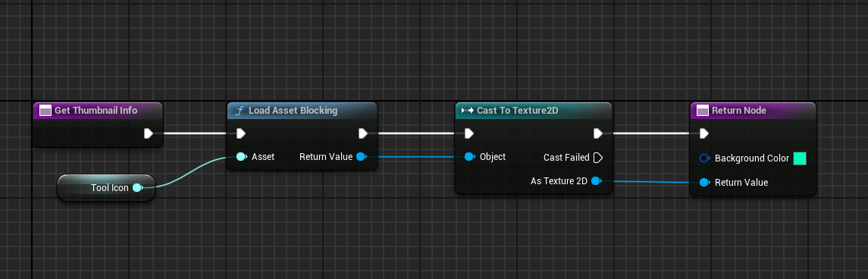Click Get Thumbnail Info execution output pin
Image resolution: width=868 pixels, height=279 pixels.
click(149, 133)
